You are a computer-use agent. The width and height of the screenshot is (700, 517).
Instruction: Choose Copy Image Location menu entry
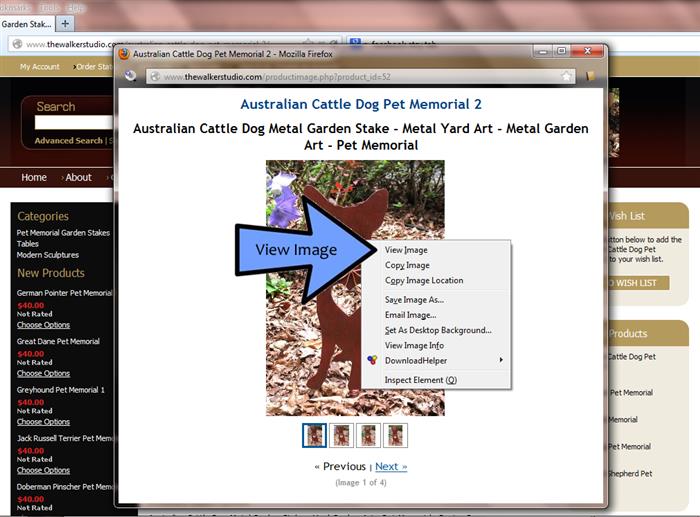pos(424,281)
